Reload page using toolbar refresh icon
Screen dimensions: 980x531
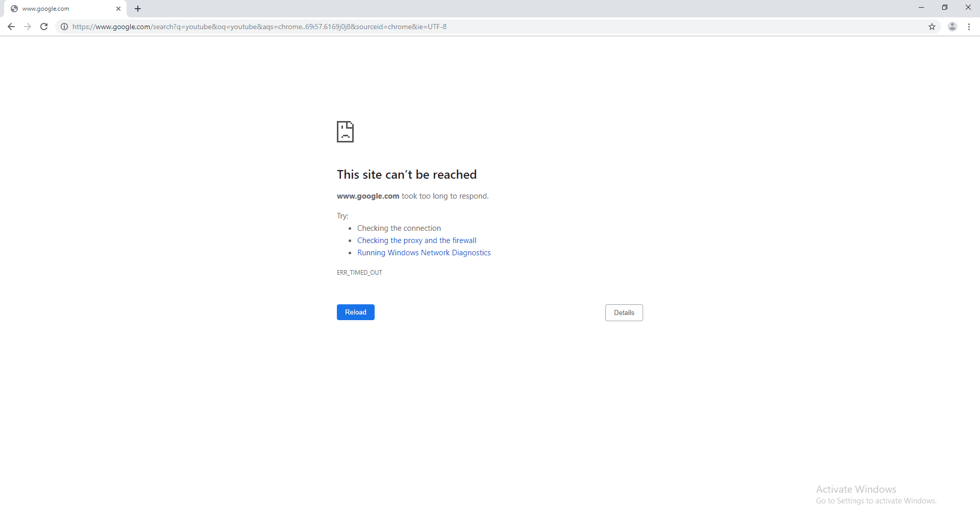coord(44,27)
